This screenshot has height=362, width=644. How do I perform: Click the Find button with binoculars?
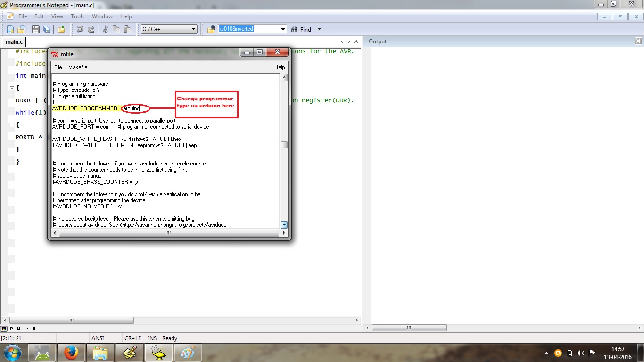click(x=301, y=29)
